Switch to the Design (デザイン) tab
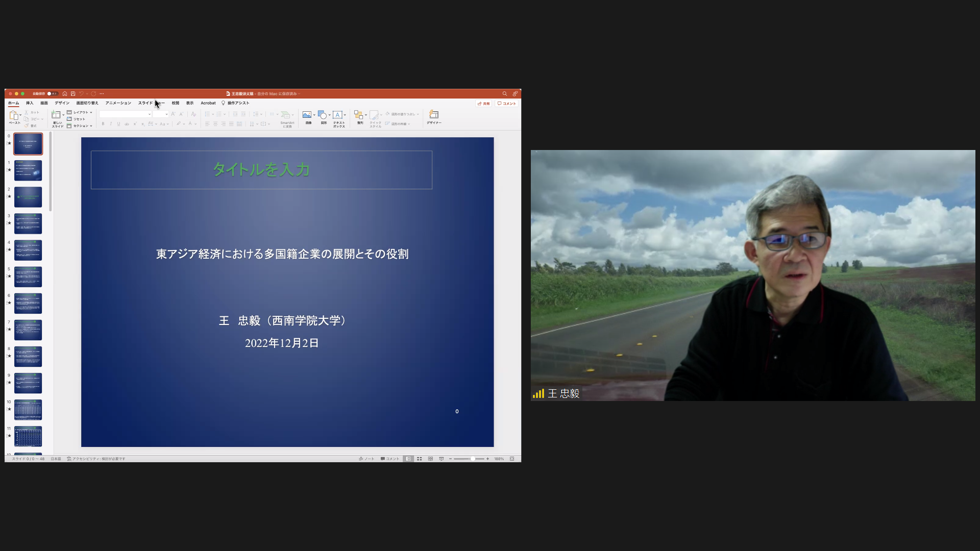Viewport: 980px width, 551px height. [62, 103]
